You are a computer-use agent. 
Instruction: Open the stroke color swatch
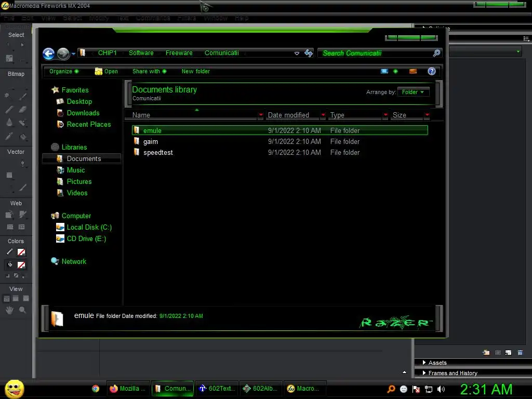pyautogui.click(x=21, y=252)
